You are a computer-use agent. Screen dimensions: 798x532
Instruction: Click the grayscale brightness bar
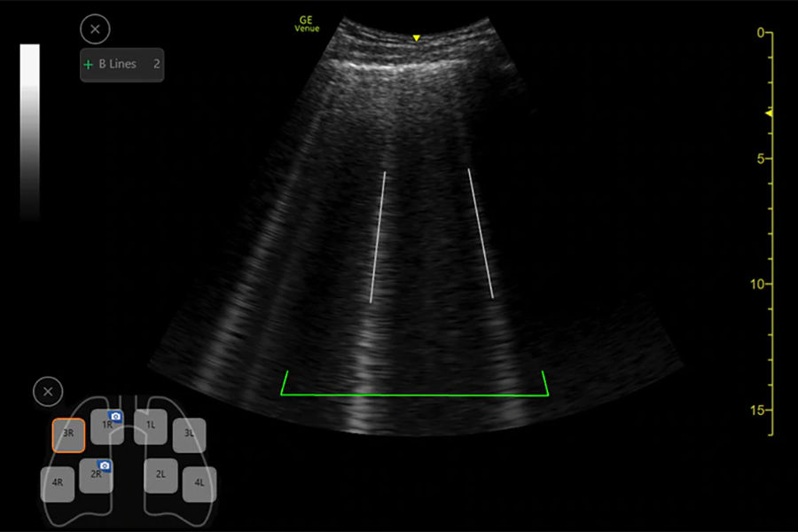pos(29,131)
